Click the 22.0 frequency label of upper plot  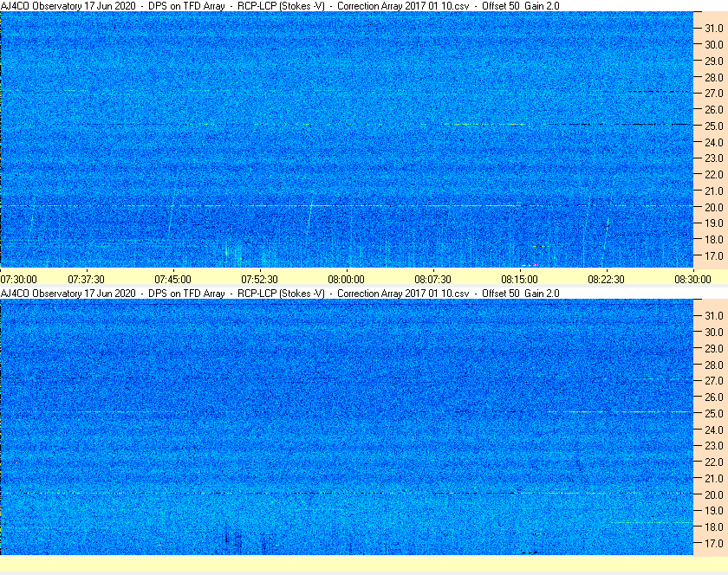coord(714,175)
